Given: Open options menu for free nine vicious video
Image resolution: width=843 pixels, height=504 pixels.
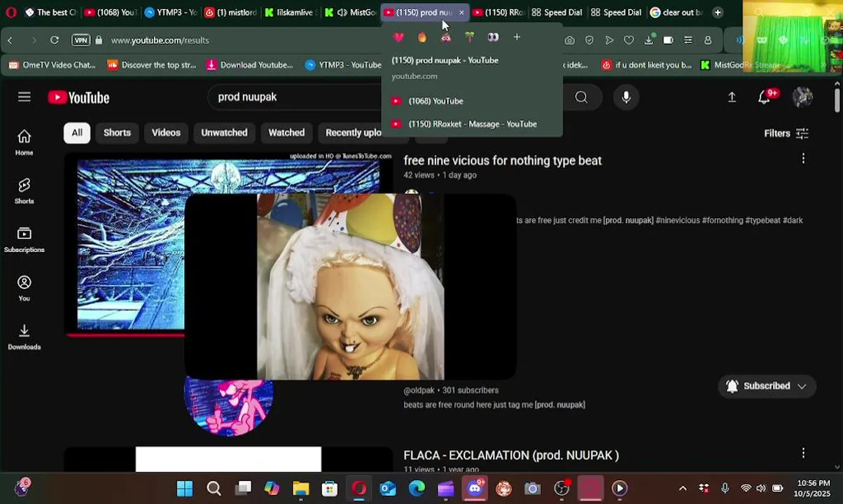Looking at the screenshot, I should (803, 159).
